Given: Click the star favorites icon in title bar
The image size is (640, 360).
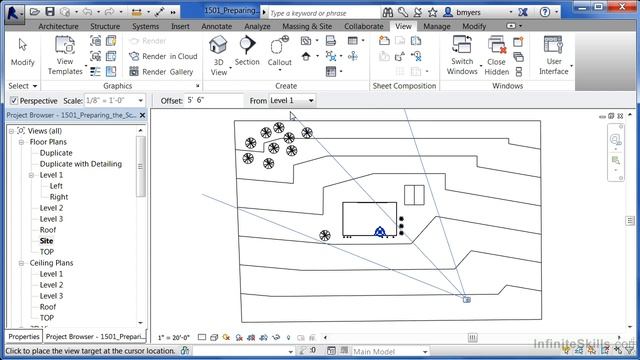Looking at the screenshot, I should point(433,12).
